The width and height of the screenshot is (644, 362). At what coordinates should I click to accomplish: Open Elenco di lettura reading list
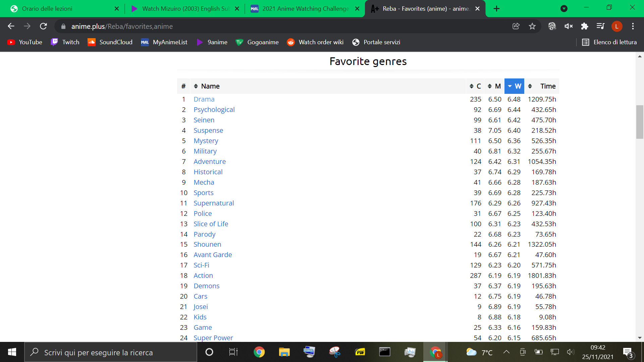609,42
